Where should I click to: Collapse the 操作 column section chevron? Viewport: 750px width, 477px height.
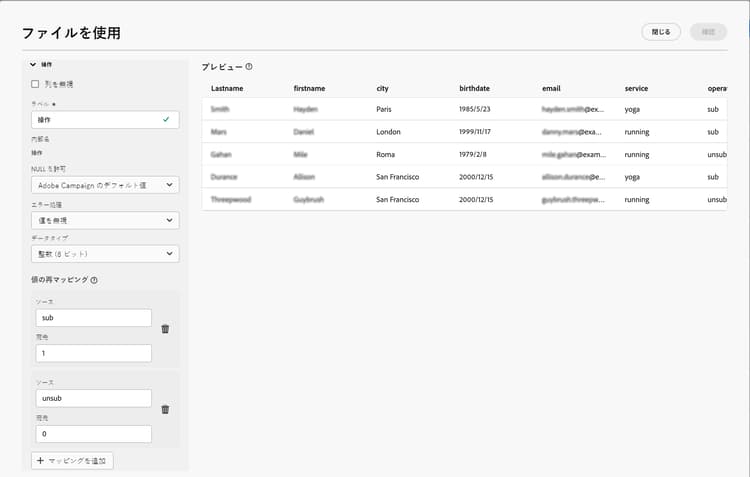(33, 65)
